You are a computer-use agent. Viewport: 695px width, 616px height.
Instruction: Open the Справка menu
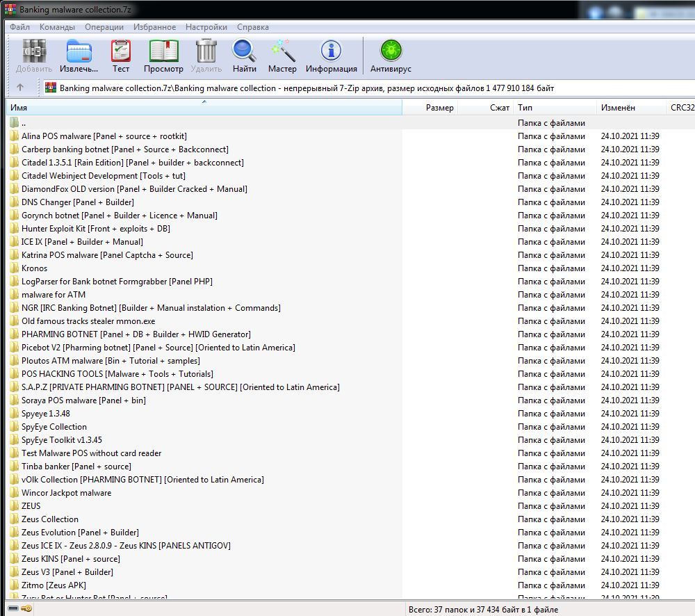(x=253, y=27)
